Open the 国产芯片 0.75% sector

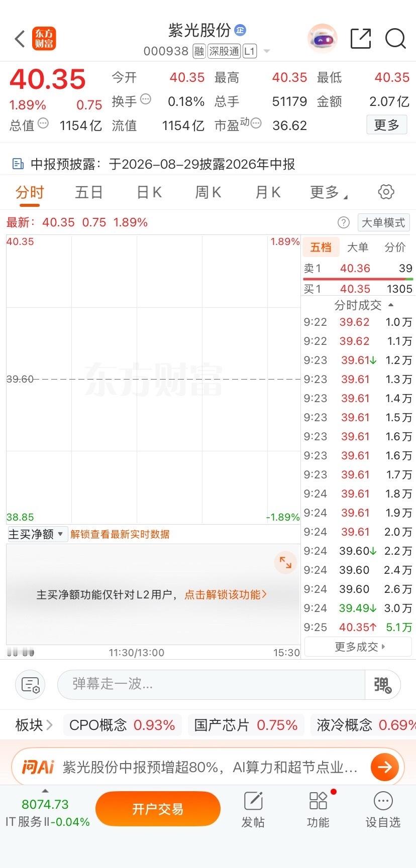246,725
